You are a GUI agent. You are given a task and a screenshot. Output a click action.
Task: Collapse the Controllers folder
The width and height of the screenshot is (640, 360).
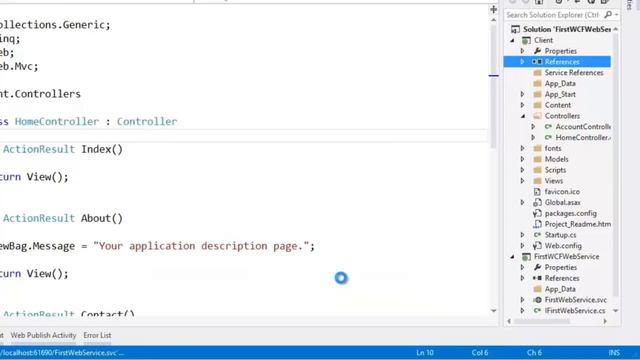click(x=523, y=116)
